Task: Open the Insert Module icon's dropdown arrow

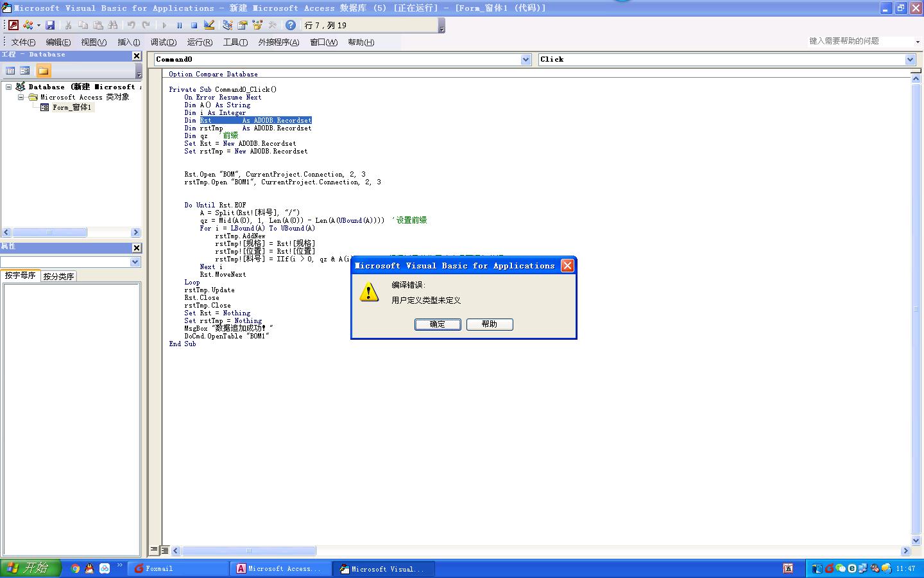Action: tap(38, 26)
